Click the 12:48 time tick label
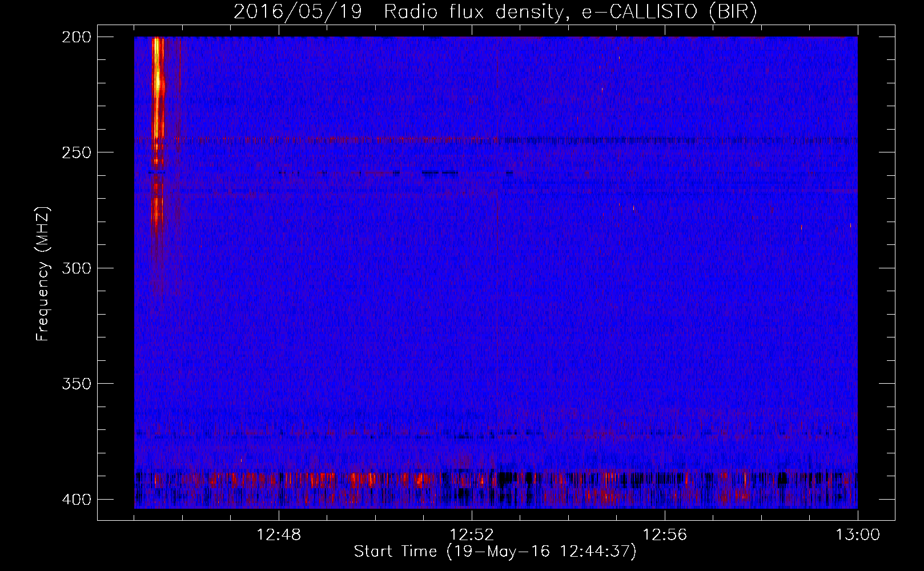924x571 pixels. [x=279, y=535]
